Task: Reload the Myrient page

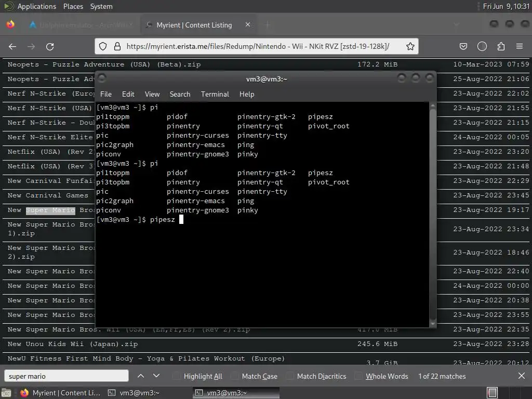Action: point(50,46)
